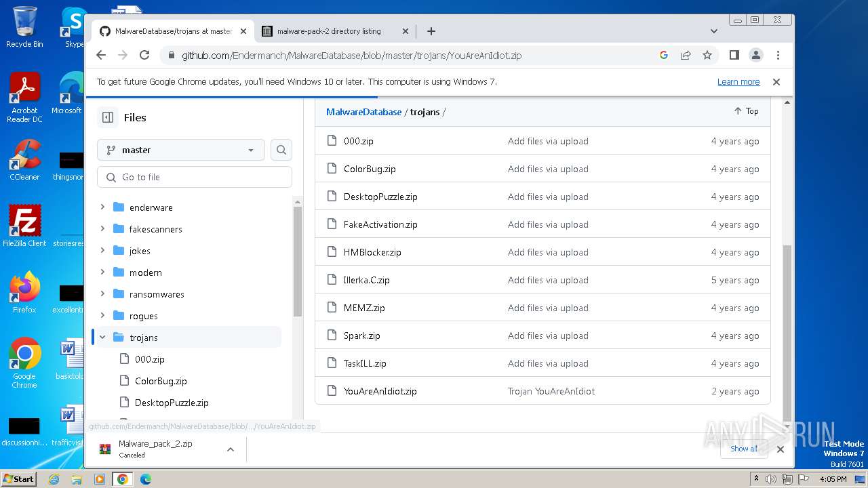
Task: Expand the modern folder
Action: pyautogui.click(x=102, y=272)
